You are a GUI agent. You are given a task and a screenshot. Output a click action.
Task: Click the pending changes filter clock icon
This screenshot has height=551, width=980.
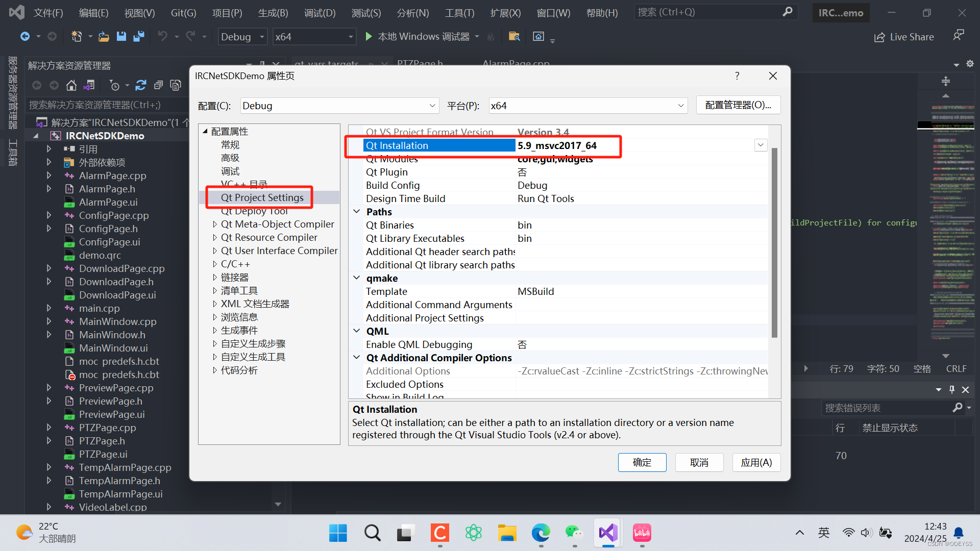coord(114,85)
